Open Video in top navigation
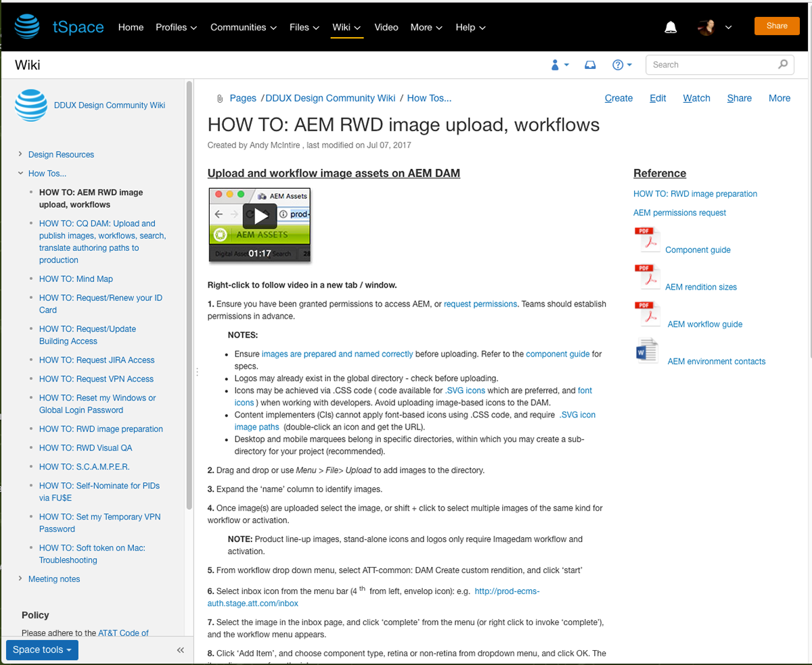 [386, 27]
